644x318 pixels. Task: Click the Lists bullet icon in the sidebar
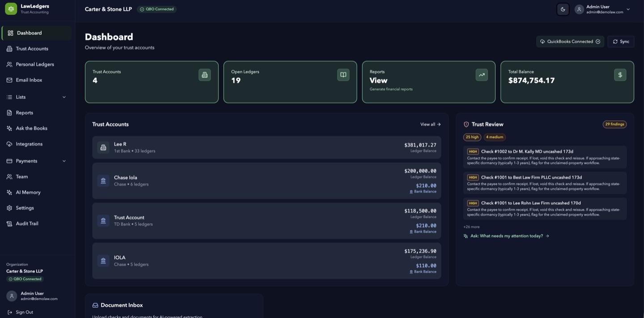(9, 97)
